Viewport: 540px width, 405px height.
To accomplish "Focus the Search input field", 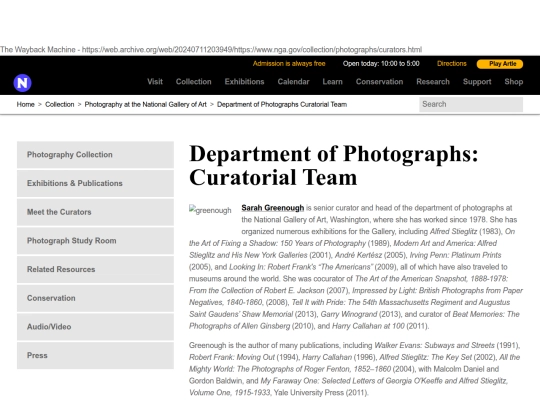I will [471, 104].
